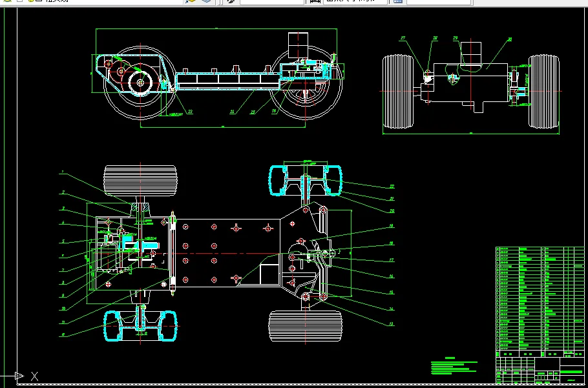The height and width of the screenshot is (388, 588).
Task: Select part callout number 3
Action: (x=63, y=208)
